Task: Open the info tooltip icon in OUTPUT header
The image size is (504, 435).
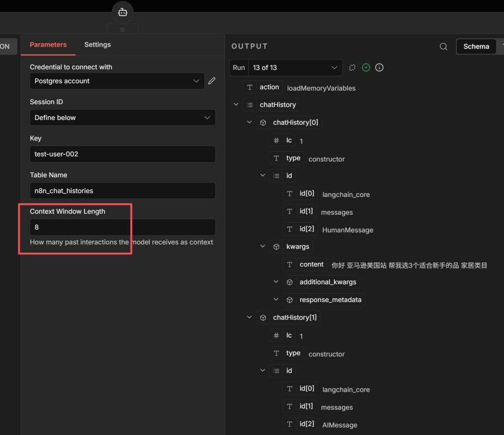Action: click(x=379, y=67)
